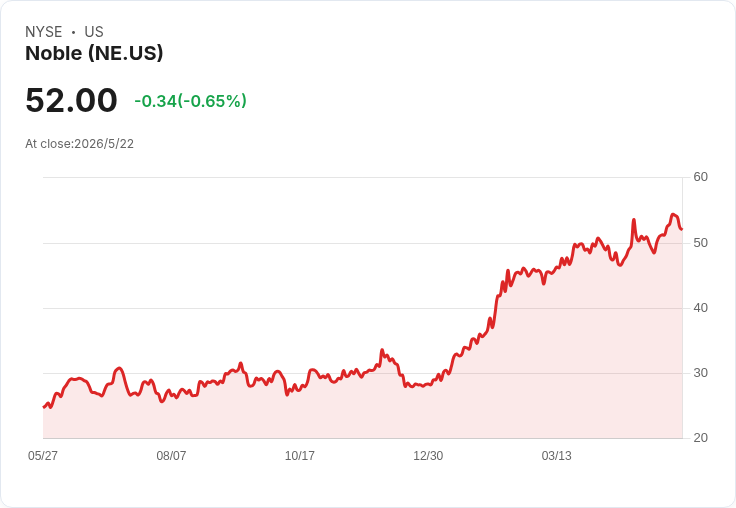Select the 12/30 date axis label
This screenshot has width=736, height=508.
click(428, 456)
